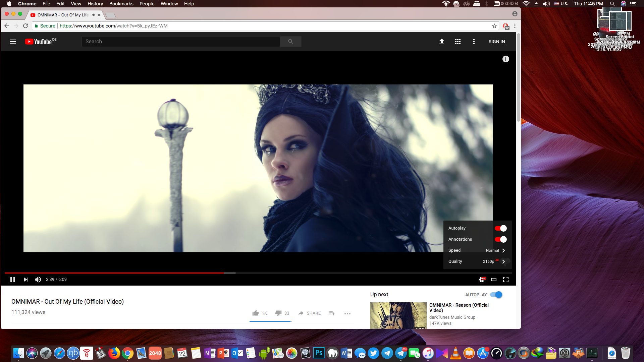Open Chrome three-dot menu
The image size is (644, 362).
point(515,26)
